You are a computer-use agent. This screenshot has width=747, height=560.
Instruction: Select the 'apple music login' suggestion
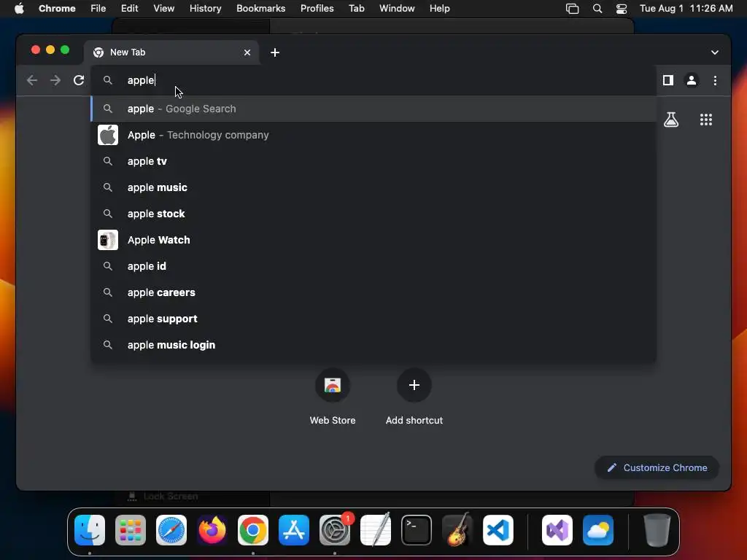373,344
